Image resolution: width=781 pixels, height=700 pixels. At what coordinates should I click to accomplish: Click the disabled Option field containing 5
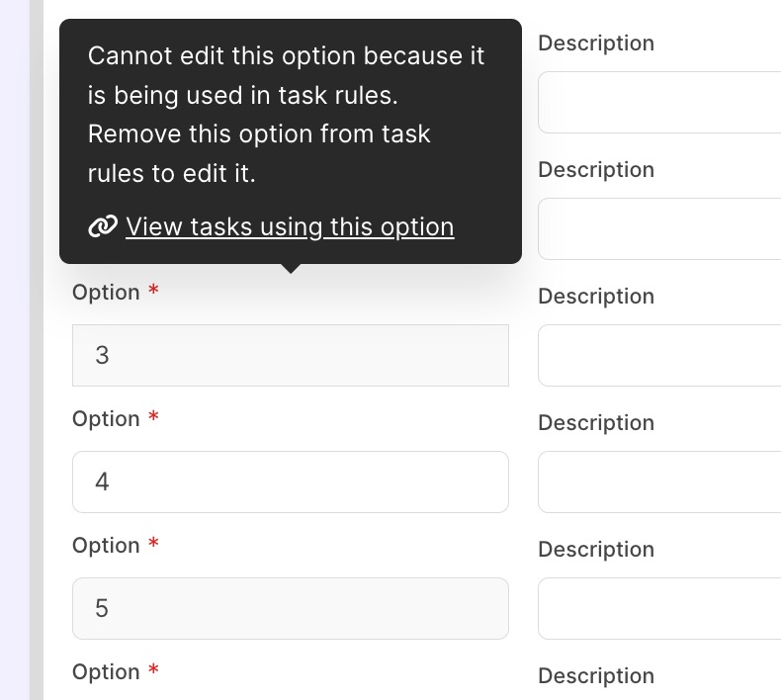[x=290, y=608]
